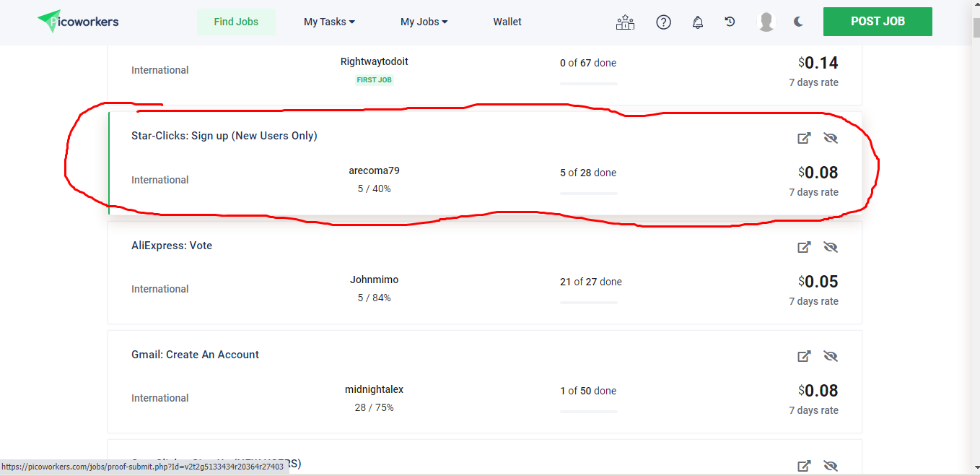Screen dimensions: 980x476
Task: Open the Gmail: Create An Account title
Action: click(x=195, y=355)
